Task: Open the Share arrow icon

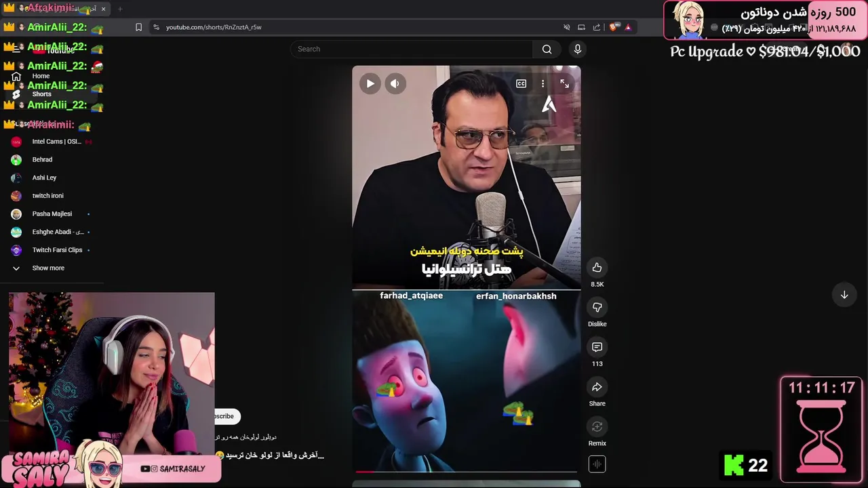Action: [597, 387]
